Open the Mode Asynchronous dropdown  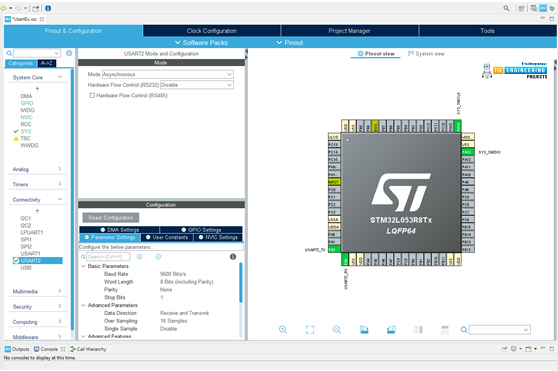point(168,74)
